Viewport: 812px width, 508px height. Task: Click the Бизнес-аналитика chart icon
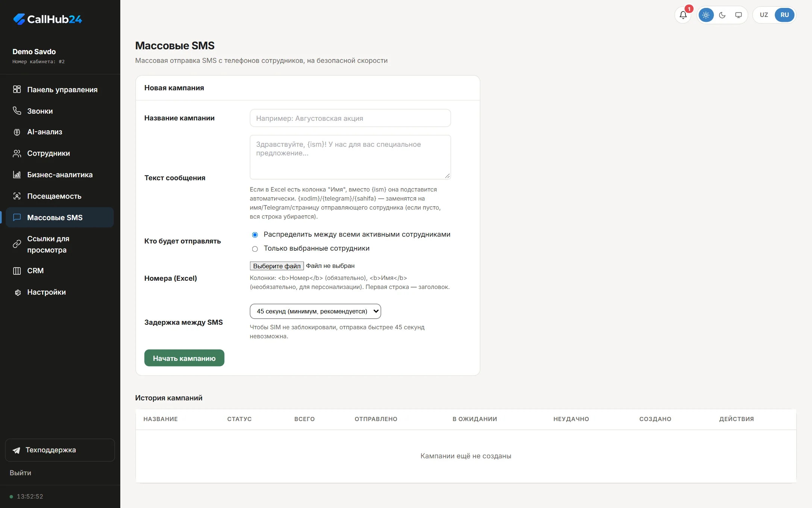[17, 175]
